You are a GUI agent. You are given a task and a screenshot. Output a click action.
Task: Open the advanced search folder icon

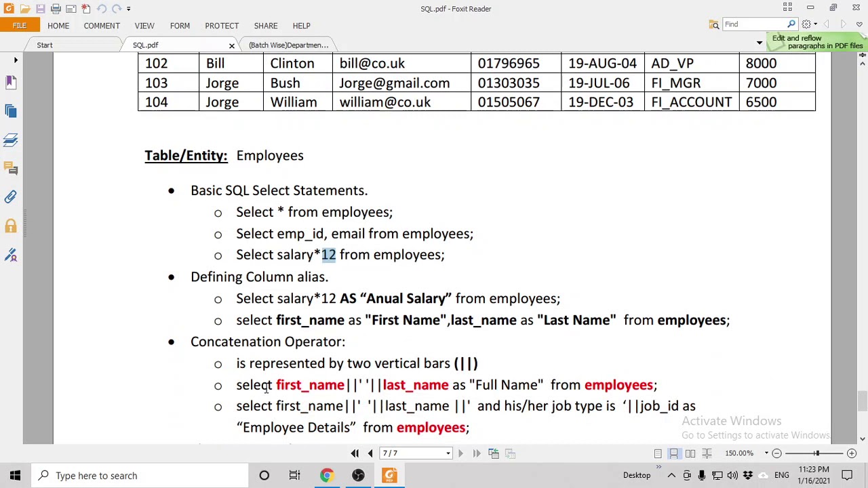click(x=714, y=24)
